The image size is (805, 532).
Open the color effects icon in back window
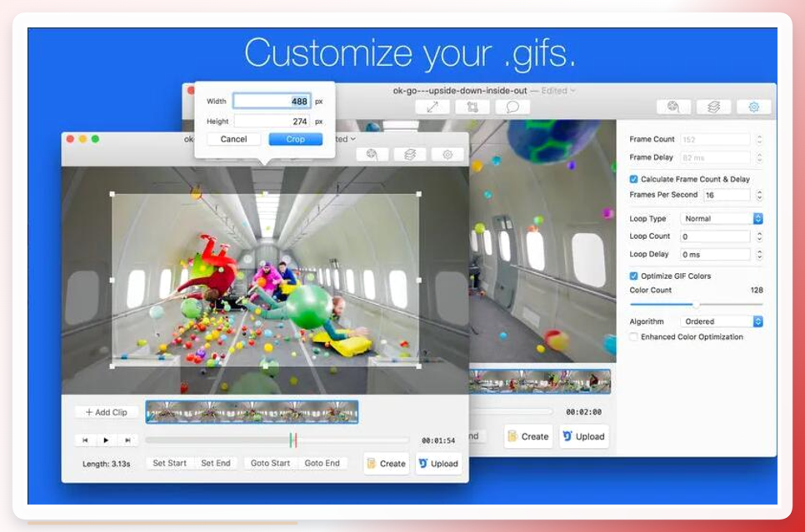[x=673, y=107]
